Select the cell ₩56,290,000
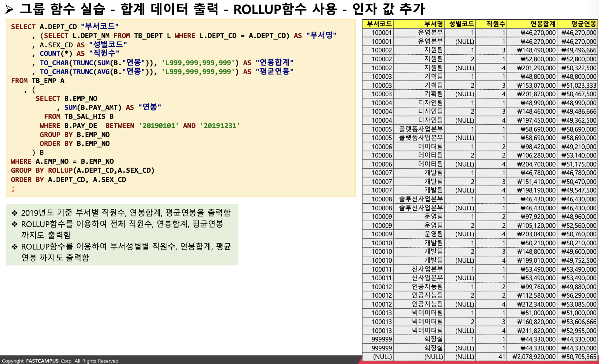Screen dimensions: 599x364 coord(577,295)
